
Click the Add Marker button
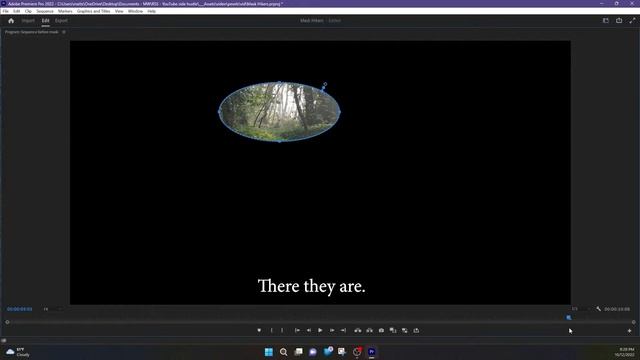coord(259,331)
